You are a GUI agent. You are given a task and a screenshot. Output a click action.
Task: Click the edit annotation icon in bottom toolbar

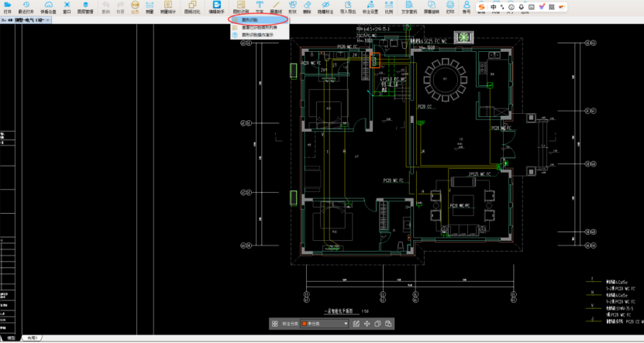[356, 324]
